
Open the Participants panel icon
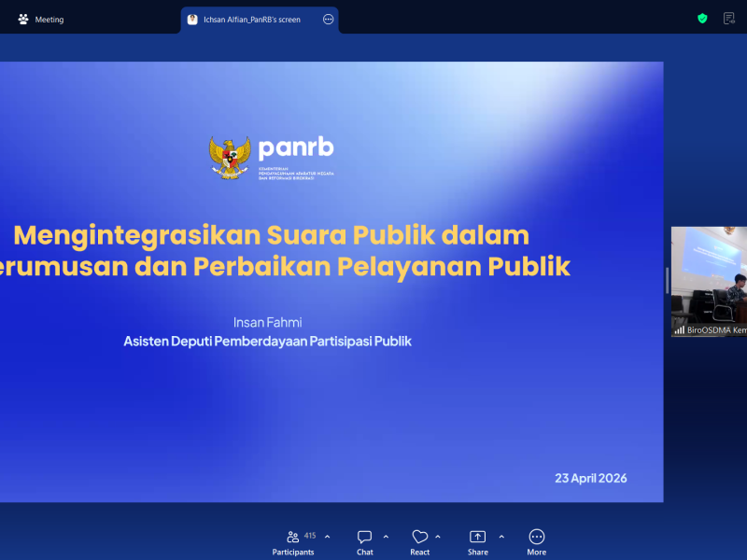293,537
